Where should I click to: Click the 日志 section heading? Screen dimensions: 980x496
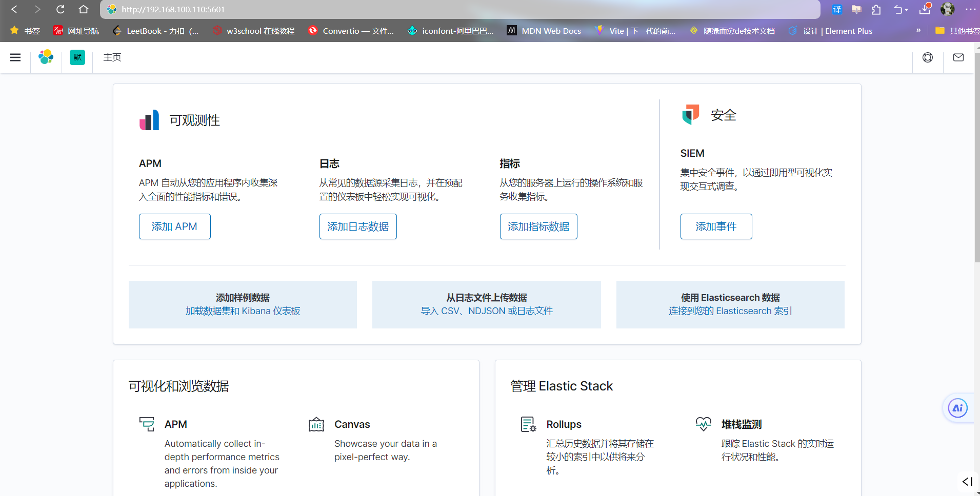coord(329,163)
